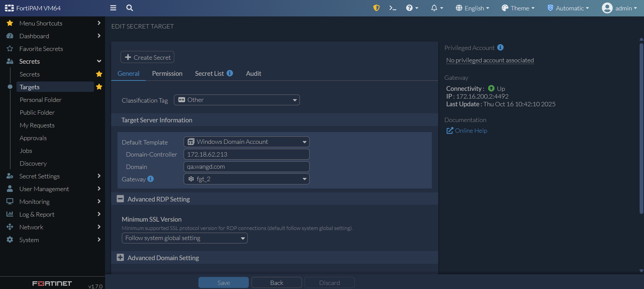The width and height of the screenshot is (644, 289).
Task: Open Jobs in sidebar
Action: pyautogui.click(x=26, y=151)
